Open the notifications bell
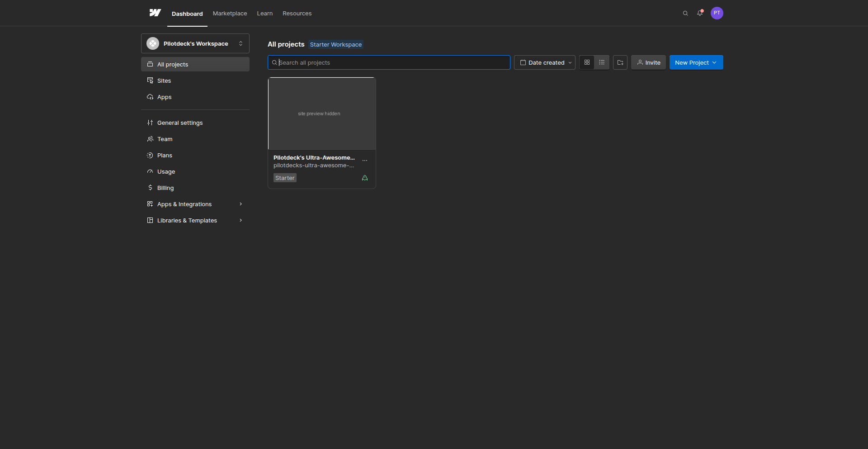The height and width of the screenshot is (449, 868). coord(700,13)
